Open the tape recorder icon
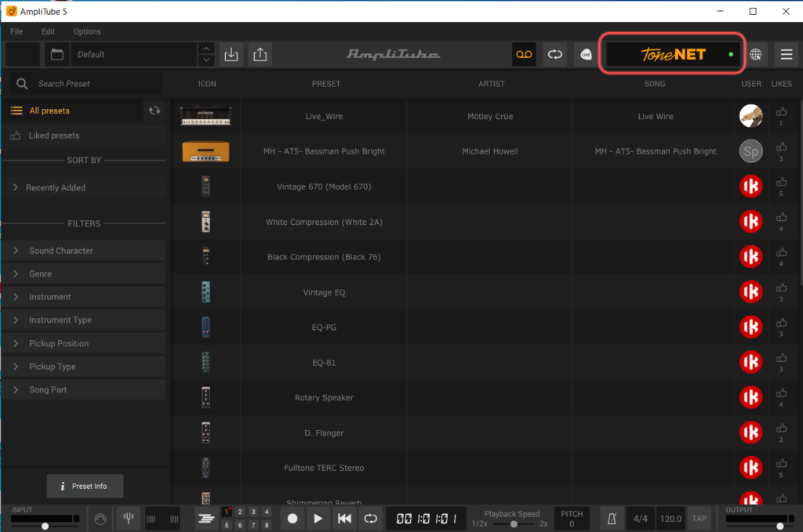The image size is (803, 532). (x=524, y=54)
